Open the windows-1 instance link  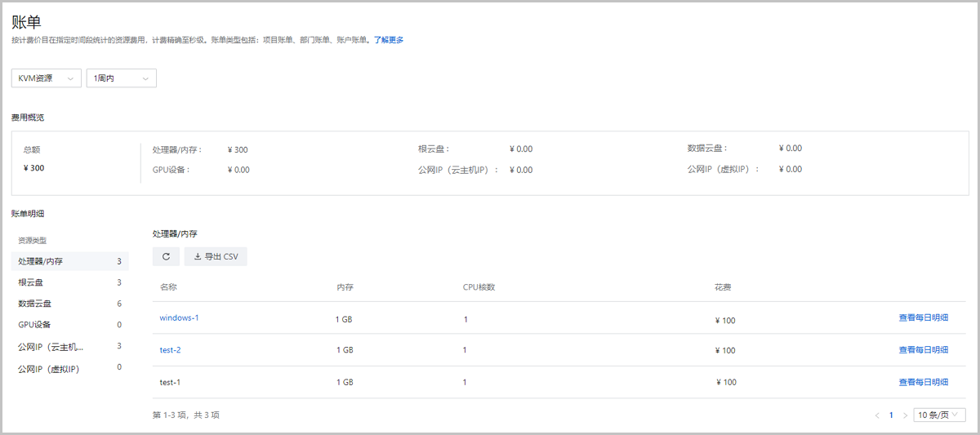(x=179, y=317)
